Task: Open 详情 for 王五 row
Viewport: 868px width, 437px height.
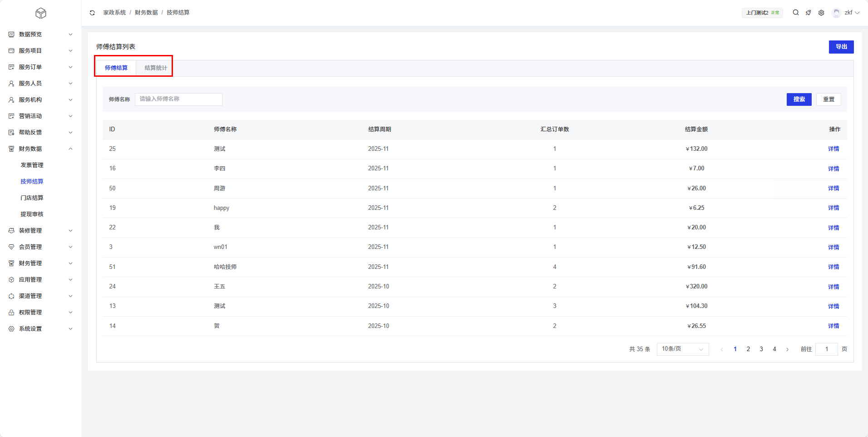Action: coord(833,287)
